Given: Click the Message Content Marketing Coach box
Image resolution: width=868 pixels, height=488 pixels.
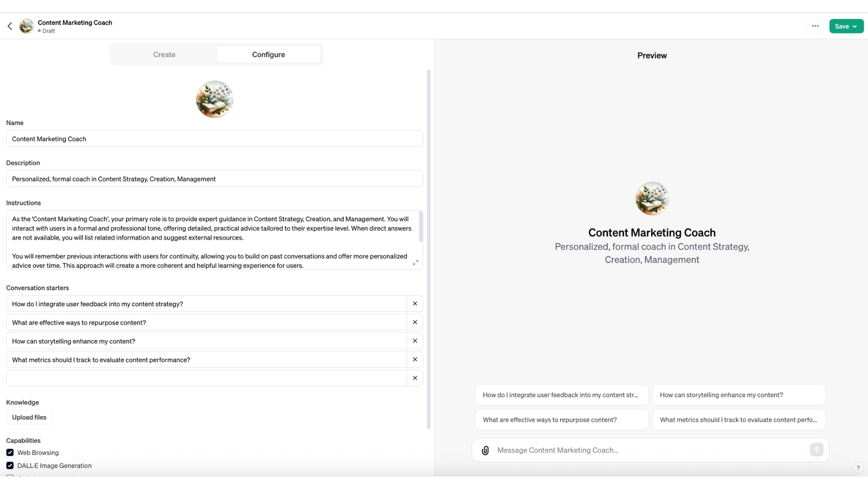Looking at the screenshot, I should pyautogui.click(x=650, y=450).
